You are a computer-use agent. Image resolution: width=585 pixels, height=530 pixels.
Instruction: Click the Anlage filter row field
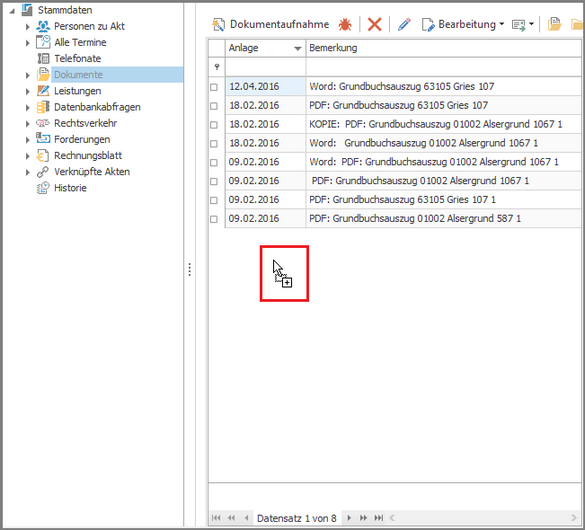pos(265,67)
